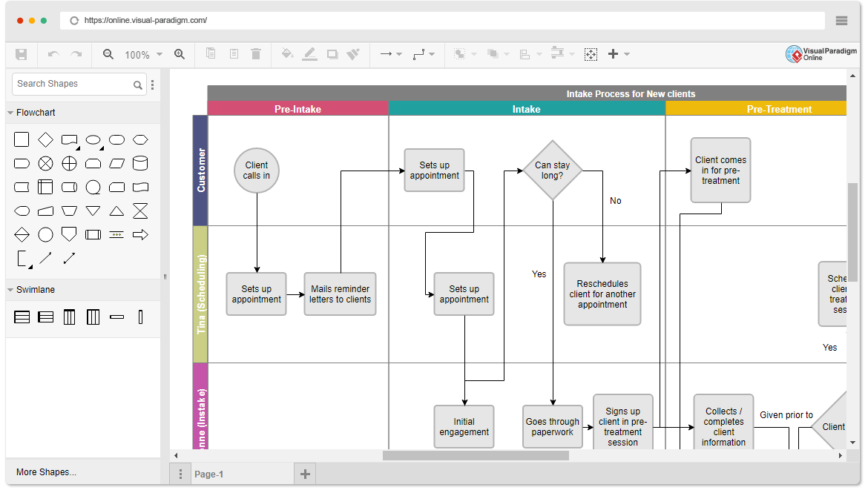This screenshot has height=493, width=868.
Task: Undo the last action
Action: point(53,54)
